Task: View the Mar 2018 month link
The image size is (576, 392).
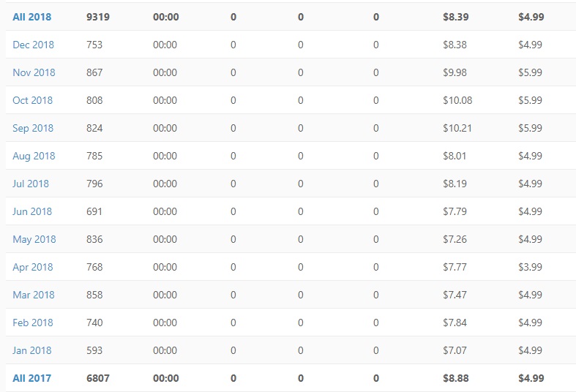Action: [x=34, y=295]
